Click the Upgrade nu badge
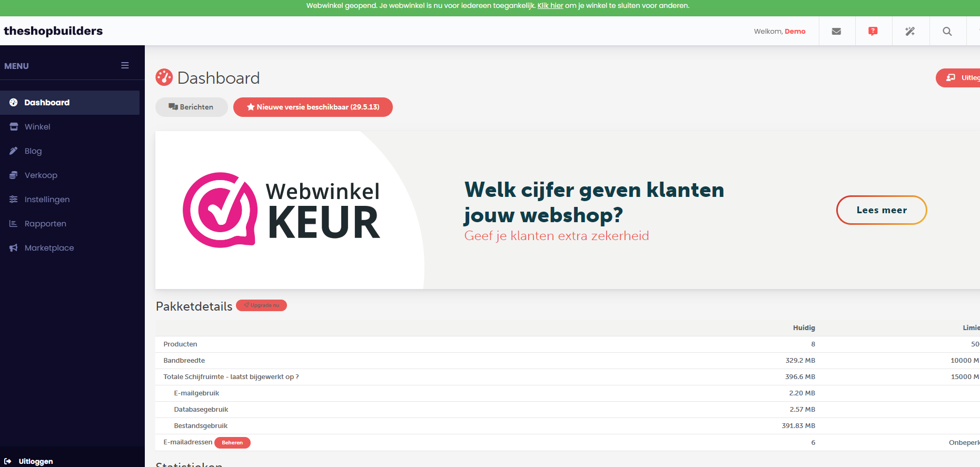This screenshot has width=980, height=467. pos(261,305)
